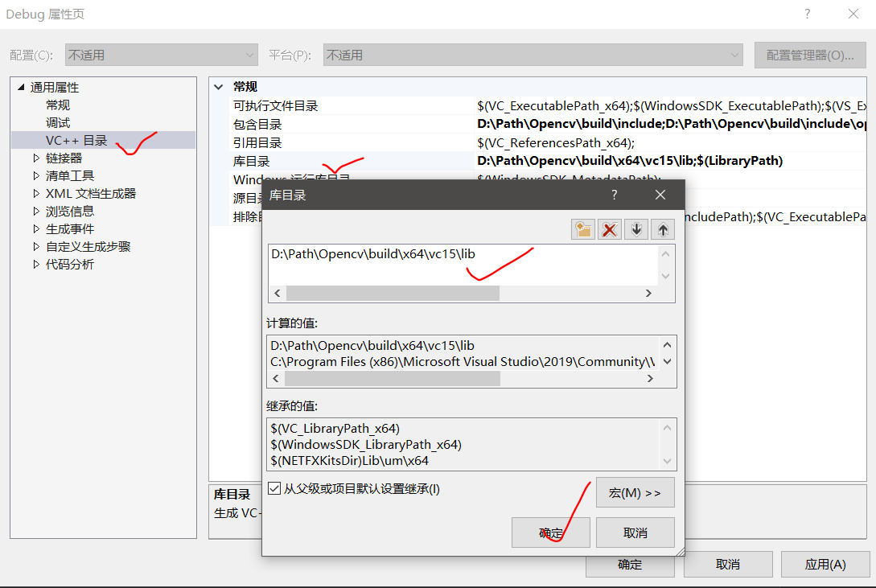This screenshot has width=876, height=588.
Task: Close the Debug 属性页 window
Action: (853, 14)
